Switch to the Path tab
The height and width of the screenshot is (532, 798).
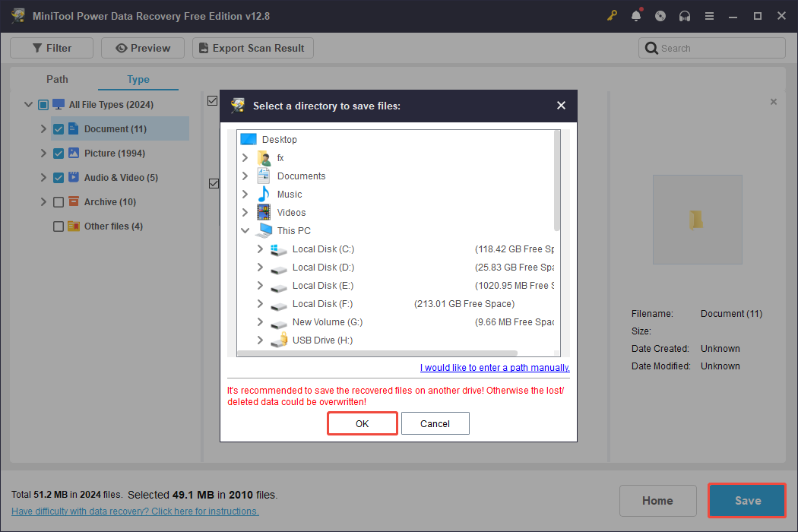[x=57, y=79]
